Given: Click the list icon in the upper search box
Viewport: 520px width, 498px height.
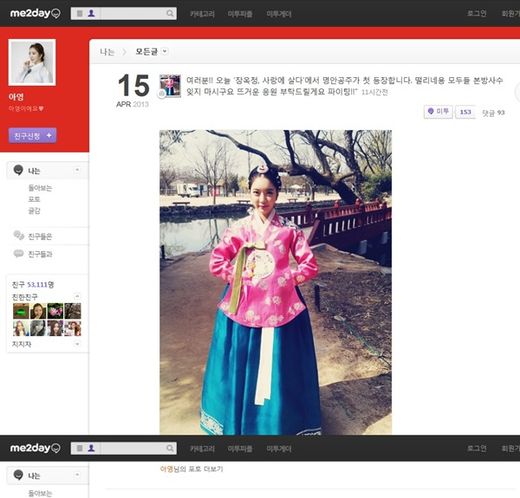Looking at the screenshot, I should coord(80,13).
